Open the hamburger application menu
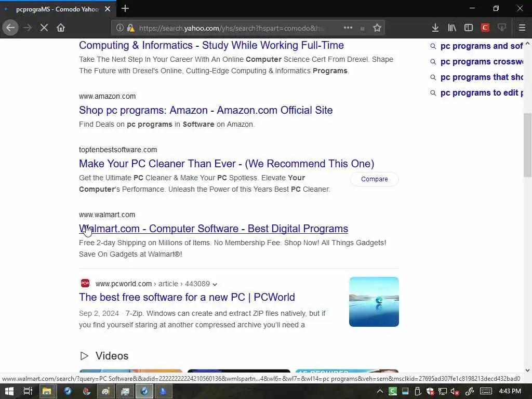The width and height of the screenshot is (532, 399). [x=522, y=28]
